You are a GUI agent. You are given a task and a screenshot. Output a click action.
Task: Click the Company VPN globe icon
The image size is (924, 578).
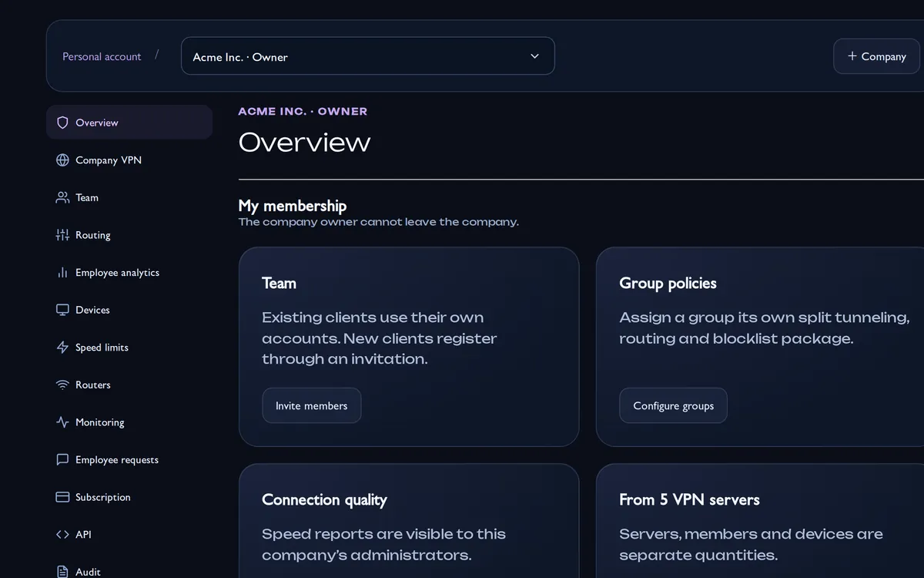[x=62, y=160]
